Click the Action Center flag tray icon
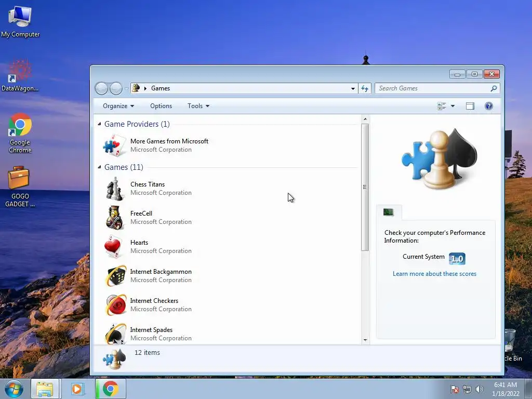 click(455, 389)
